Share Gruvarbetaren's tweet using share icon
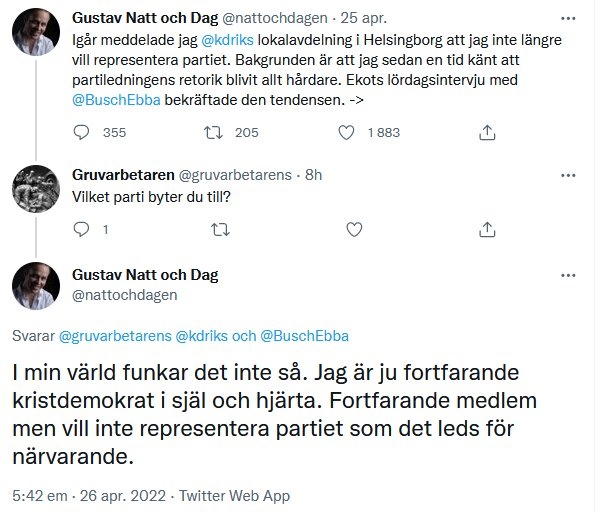The width and height of the screenshot is (595, 512). coord(487,229)
